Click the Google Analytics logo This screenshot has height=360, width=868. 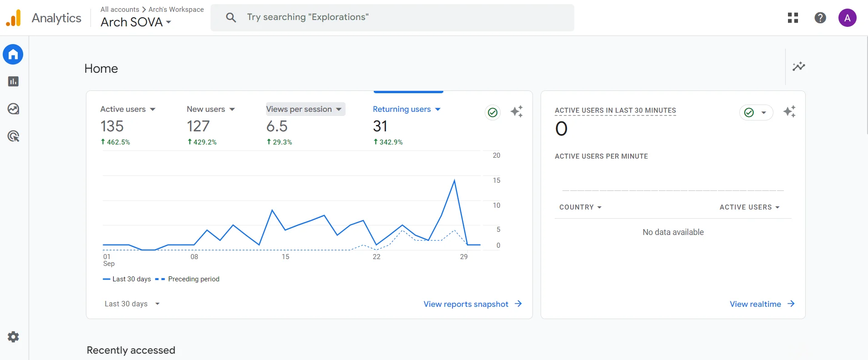(13, 18)
